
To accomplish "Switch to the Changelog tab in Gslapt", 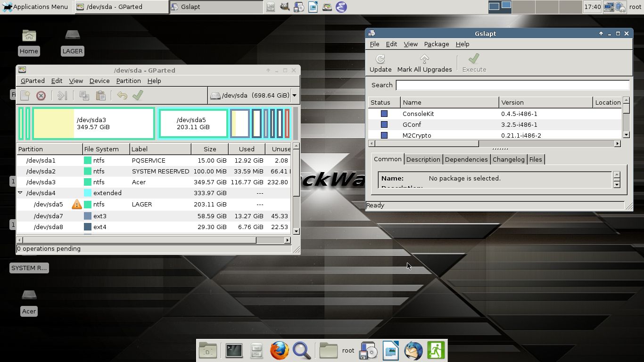I will pyautogui.click(x=508, y=159).
